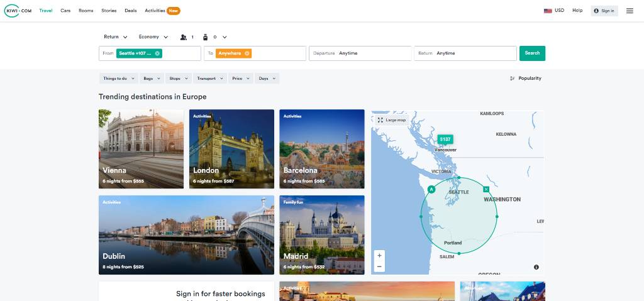The width and height of the screenshot is (644, 301).
Task: Go to the Rooms tab
Action: tap(86, 11)
